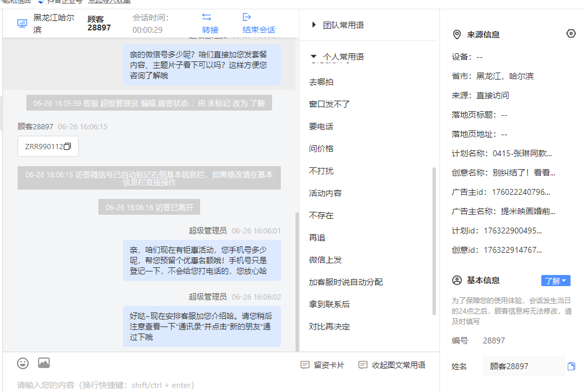Click the end session (结束会话) icon
Screen dimensions: 584x392
[246, 17]
